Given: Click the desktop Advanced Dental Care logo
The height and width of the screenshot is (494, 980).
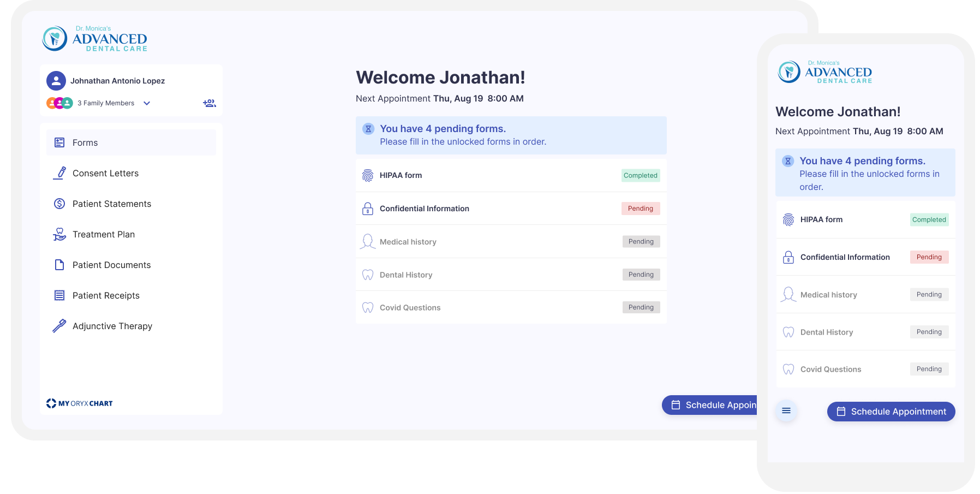Looking at the screenshot, I should tap(95, 39).
